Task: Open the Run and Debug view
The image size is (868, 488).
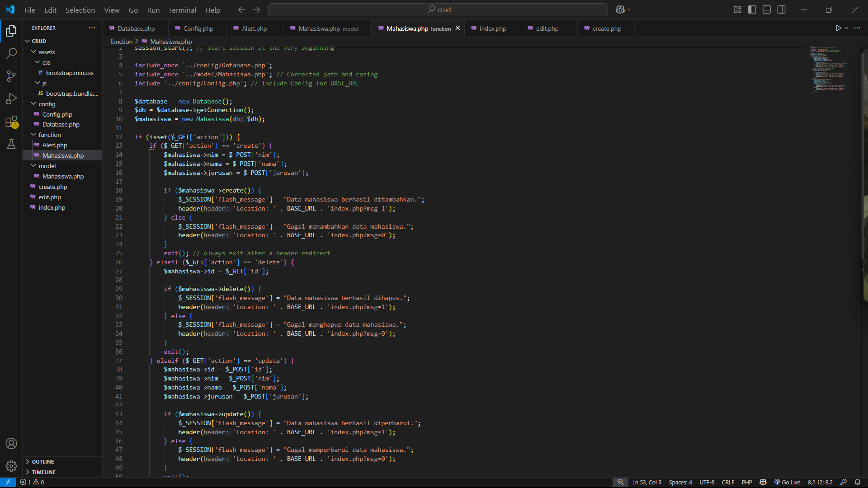Action: point(11,99)
